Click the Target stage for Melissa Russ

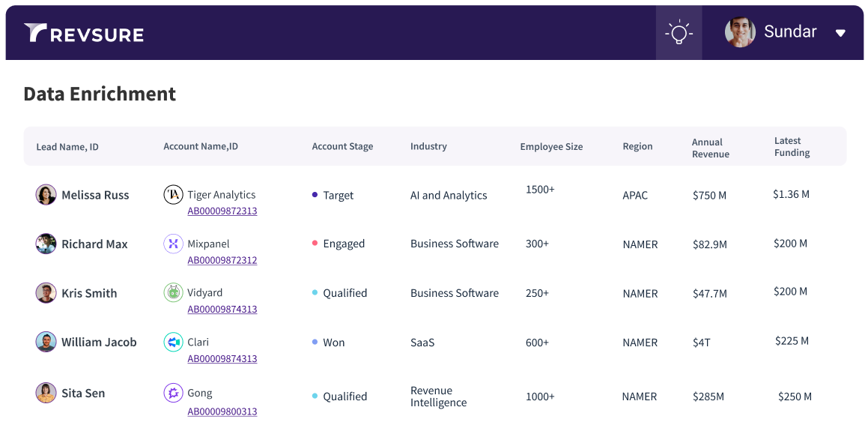(x=333, y=195)
